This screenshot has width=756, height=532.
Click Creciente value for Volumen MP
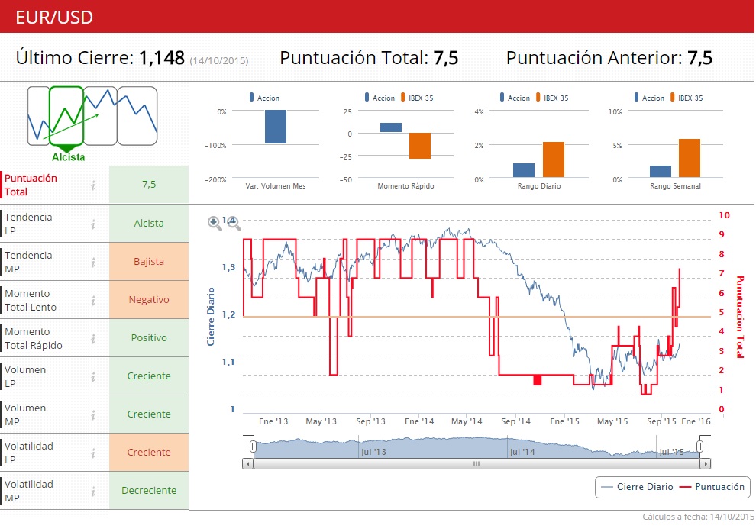click(x=149, y=414)
